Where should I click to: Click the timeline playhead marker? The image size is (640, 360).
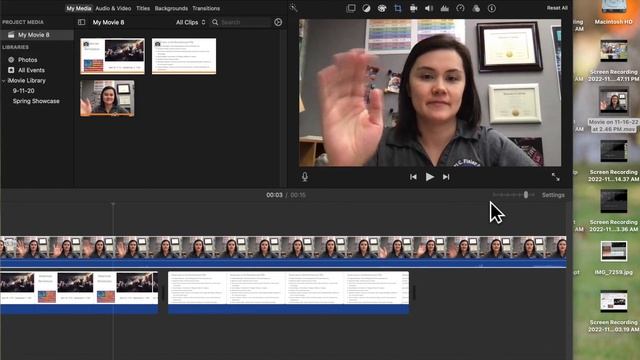point(113,204)
